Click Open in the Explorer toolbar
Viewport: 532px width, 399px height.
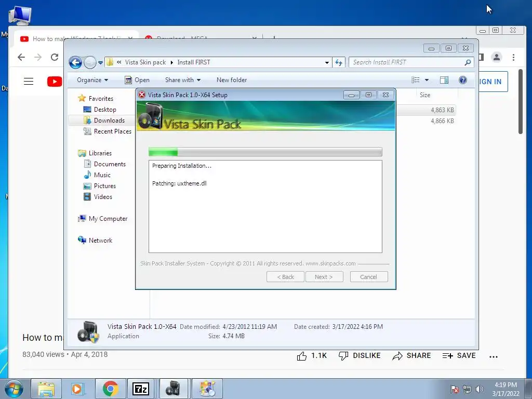pos(137,80)
